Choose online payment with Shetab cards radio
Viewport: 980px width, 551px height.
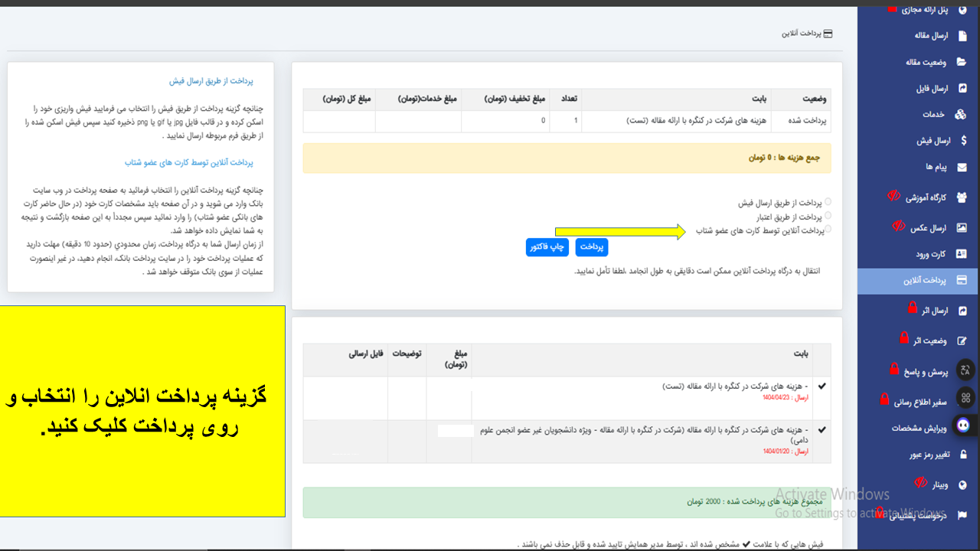828,229
